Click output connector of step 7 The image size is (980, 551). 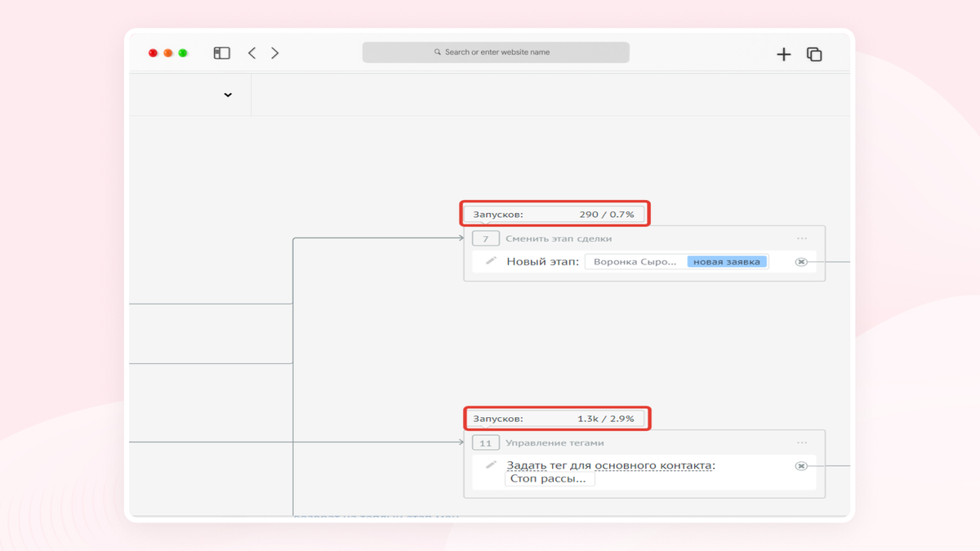[x=801, y=262]
